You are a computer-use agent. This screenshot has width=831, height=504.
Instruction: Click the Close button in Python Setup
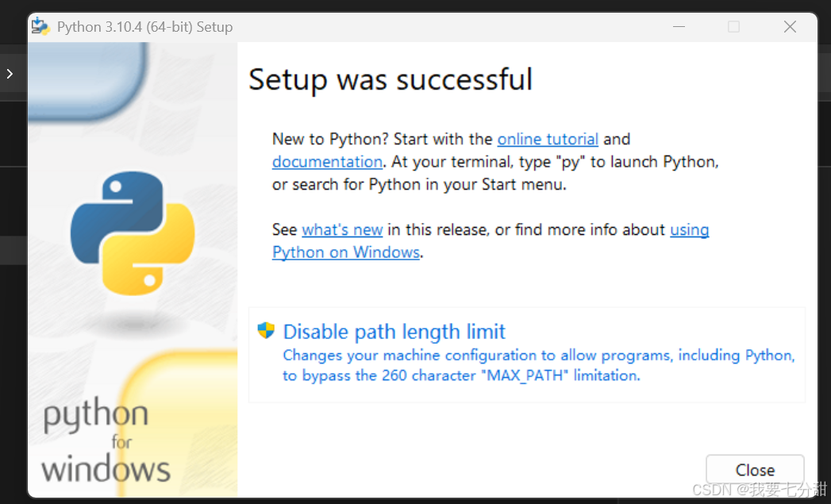(755, 470)
